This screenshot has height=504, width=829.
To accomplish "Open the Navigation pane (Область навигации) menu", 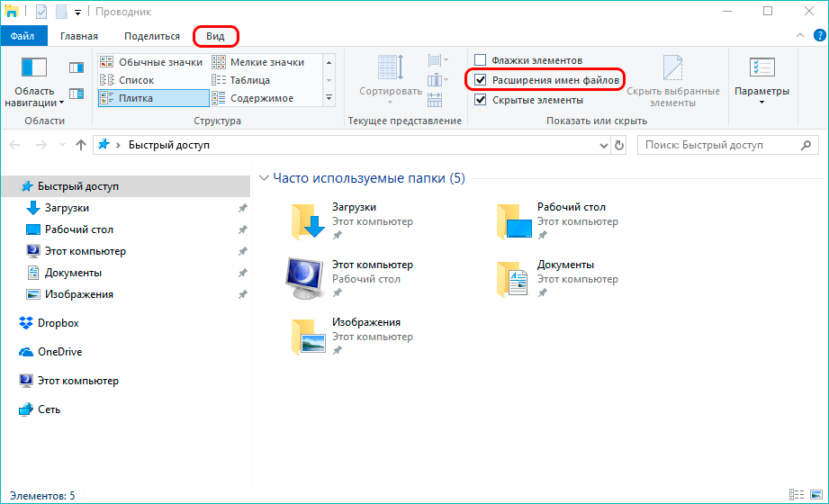I will pos(34,81).
